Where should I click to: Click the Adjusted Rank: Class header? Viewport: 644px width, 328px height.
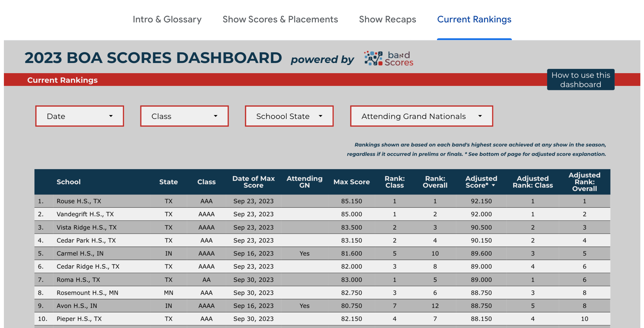532,182
